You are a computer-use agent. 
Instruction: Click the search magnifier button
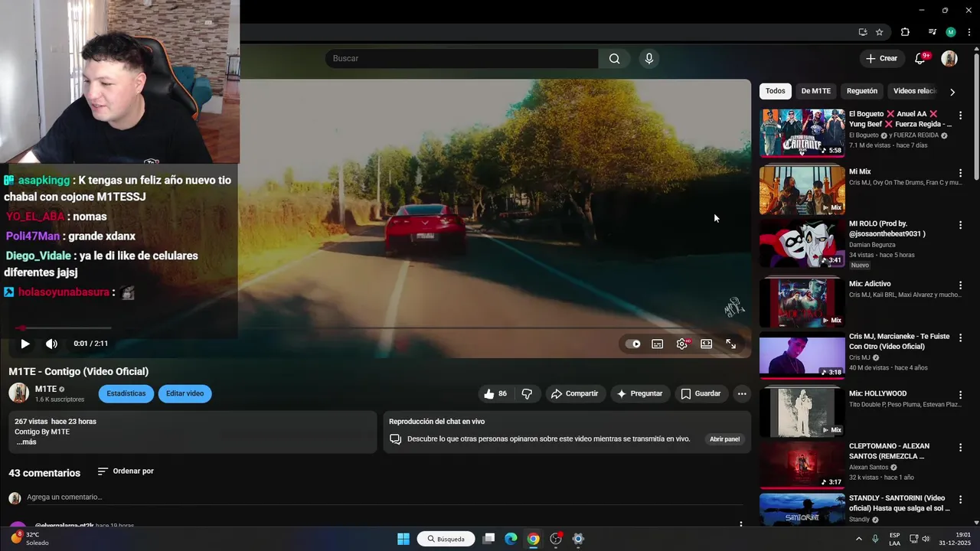click(614, 59)
